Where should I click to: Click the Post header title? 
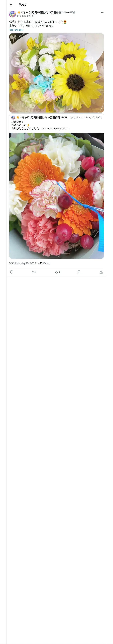[22, 5]
